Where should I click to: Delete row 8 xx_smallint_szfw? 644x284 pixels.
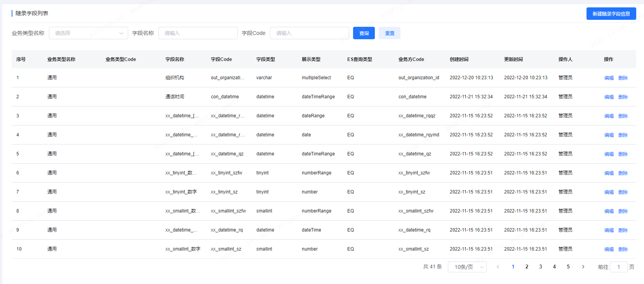pyautogui.click(x=623, y=211)
